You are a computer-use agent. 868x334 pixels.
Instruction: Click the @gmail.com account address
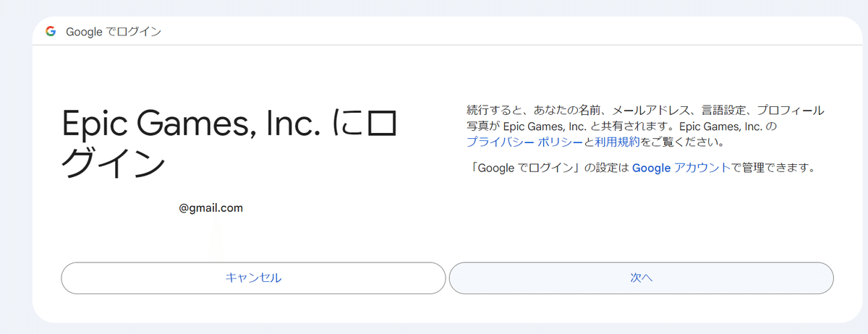pyautogui.click(x=211, y=208)
